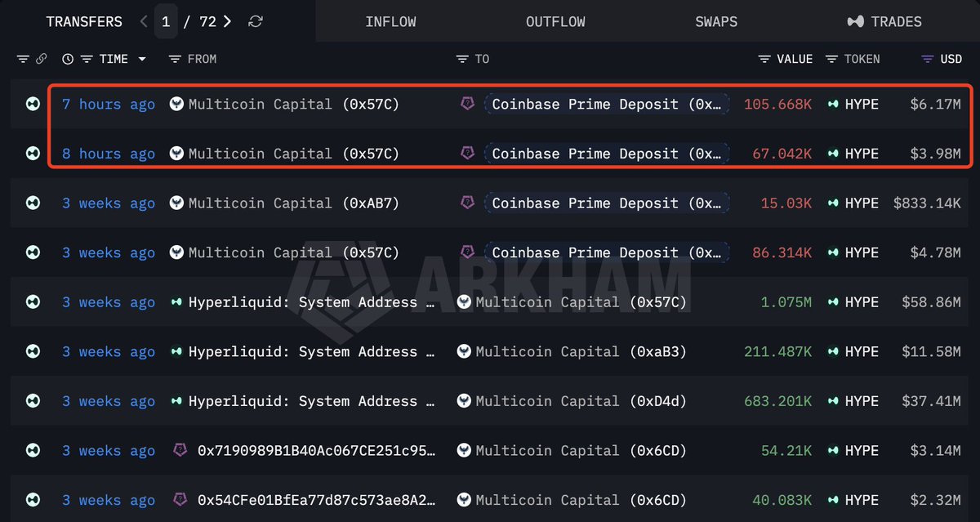
Task: Open Coinbase Prime Deposit in $6.17M row
Action: 607,104
